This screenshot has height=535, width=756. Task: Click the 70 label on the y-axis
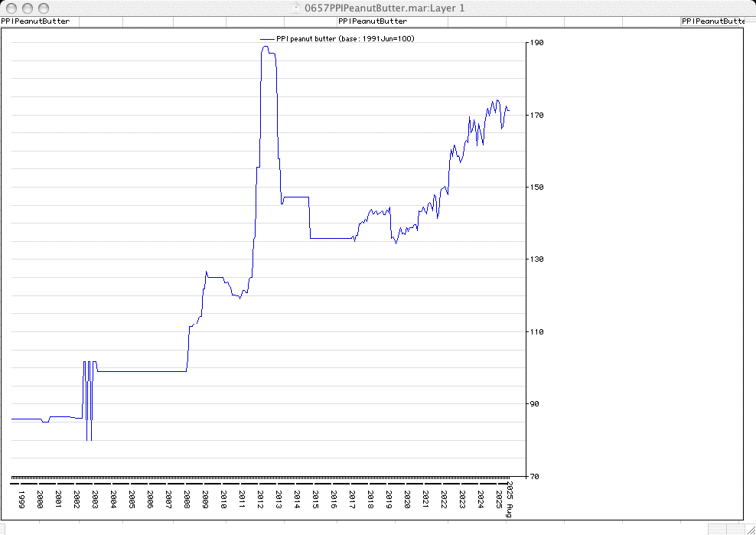pyautogui.click(x=534, y=476)
